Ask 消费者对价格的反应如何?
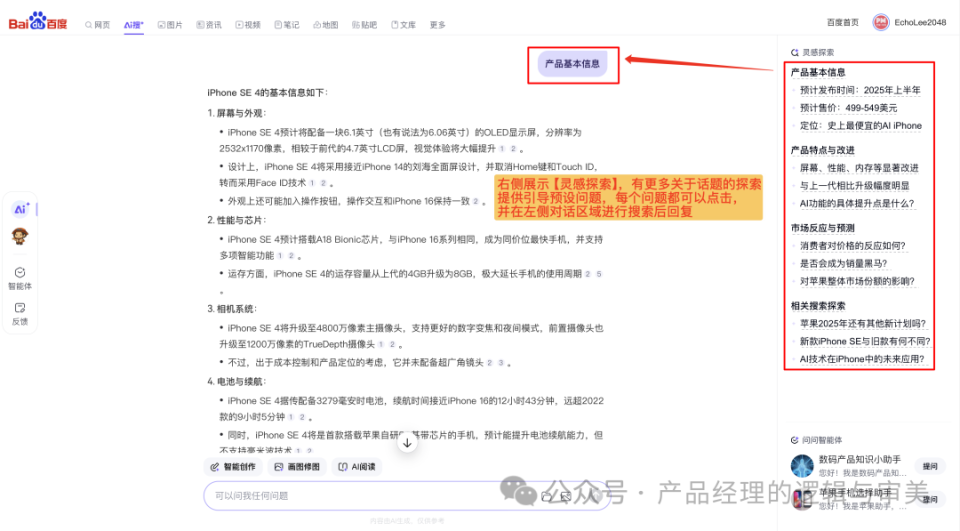This screenshot has height=531, width=960. 852,246
